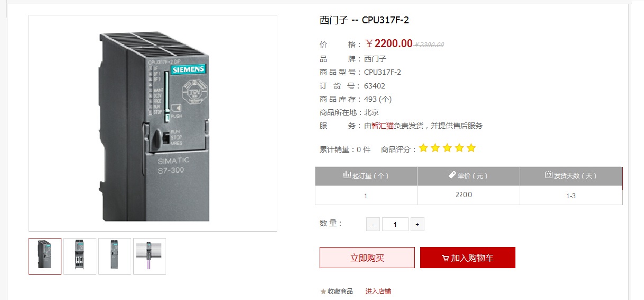The image size is (644, 300).
Task: Select the second product thumbnail
Action: [x=80, y=256]
